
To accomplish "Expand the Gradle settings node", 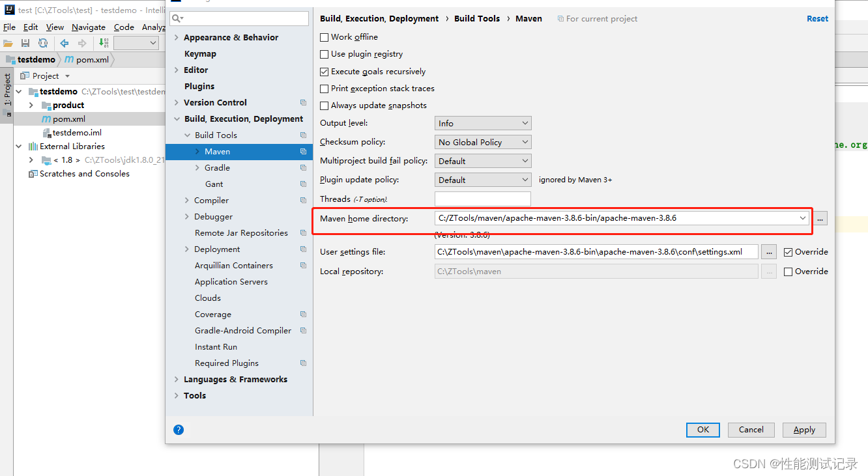I will (197, 168).
